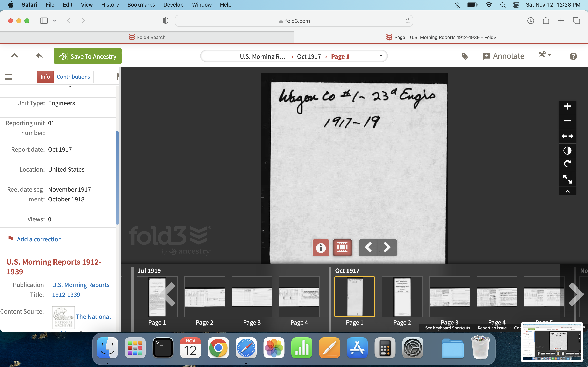
Task: Toggle the sidebar display monitor icon
Action: 9,77
